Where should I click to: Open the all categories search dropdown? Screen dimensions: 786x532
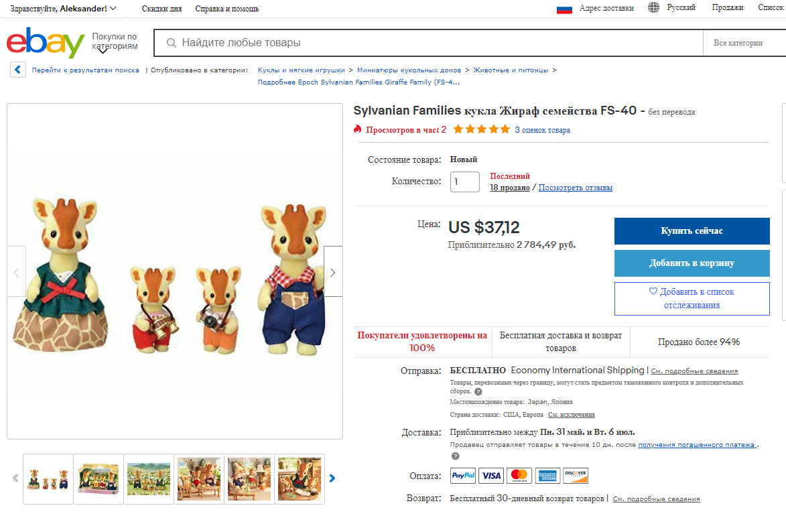(738, 43)
